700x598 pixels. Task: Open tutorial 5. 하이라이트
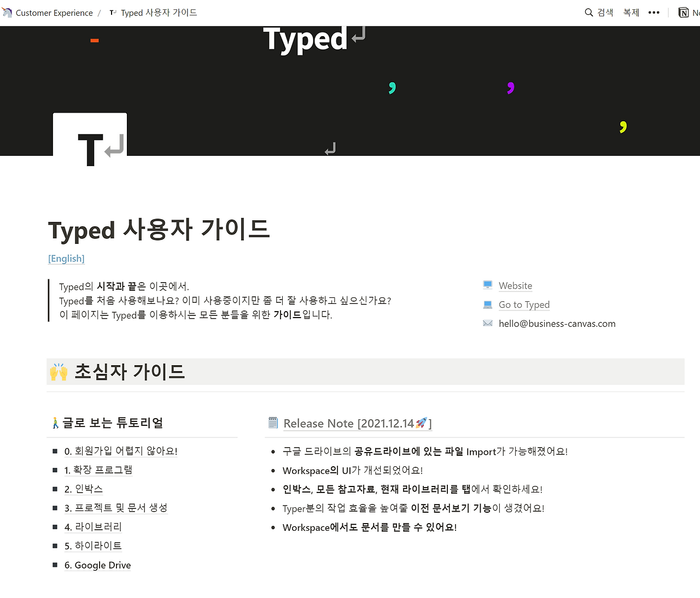click(93, 546)
